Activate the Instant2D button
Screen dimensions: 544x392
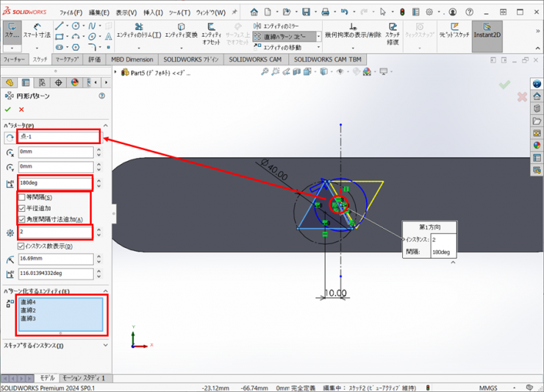coord(487,30)
